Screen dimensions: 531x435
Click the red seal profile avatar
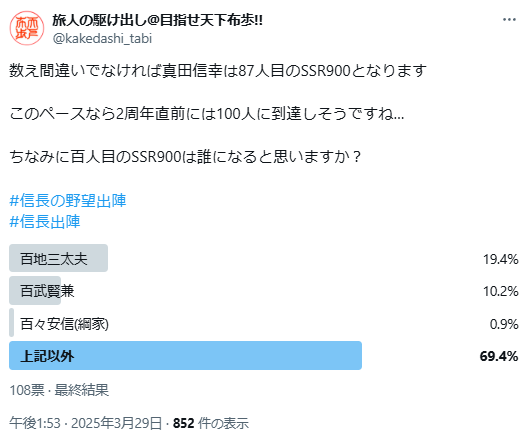pos(26,28)
